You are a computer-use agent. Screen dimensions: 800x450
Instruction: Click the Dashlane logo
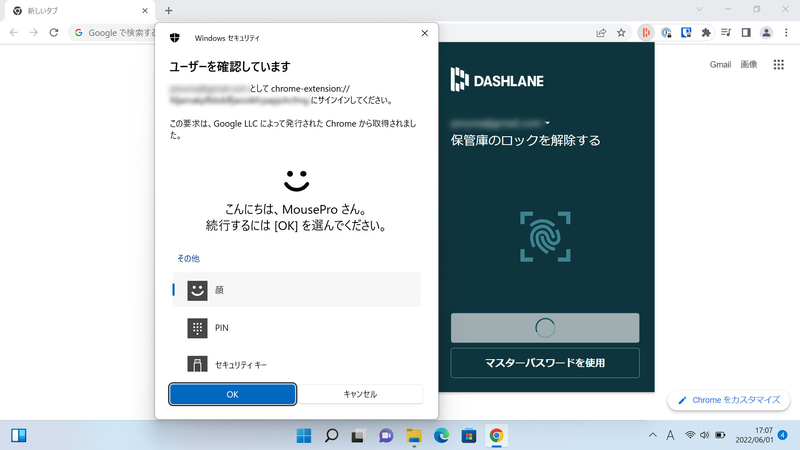(497, 80)
